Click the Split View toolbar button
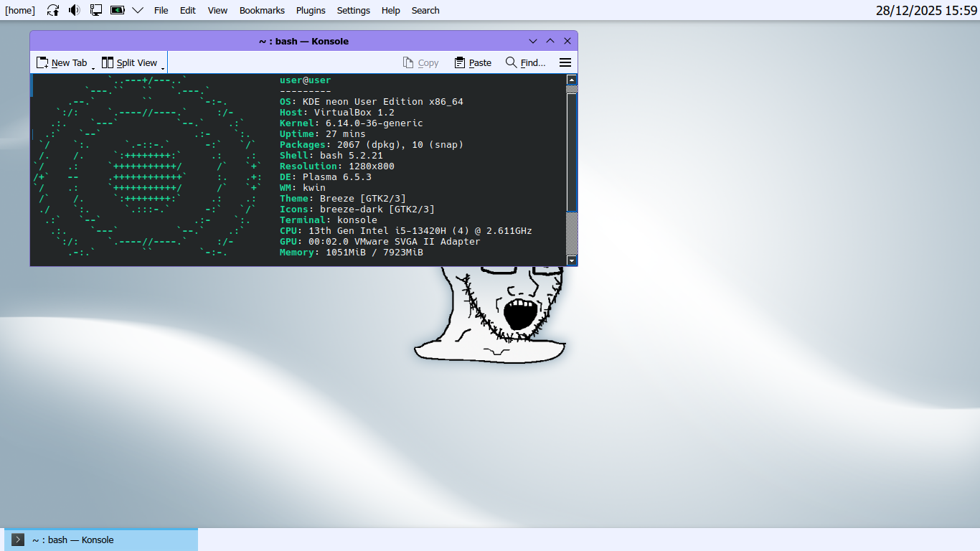The width and height of the screenshot is (980, 551). pos(129,63)
